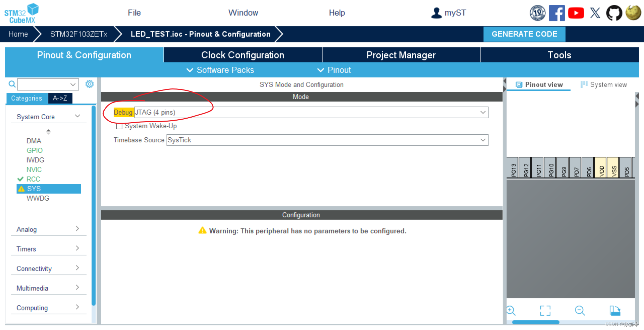Click the LED_TEST.ioc breadcrumb

point(201,34)
